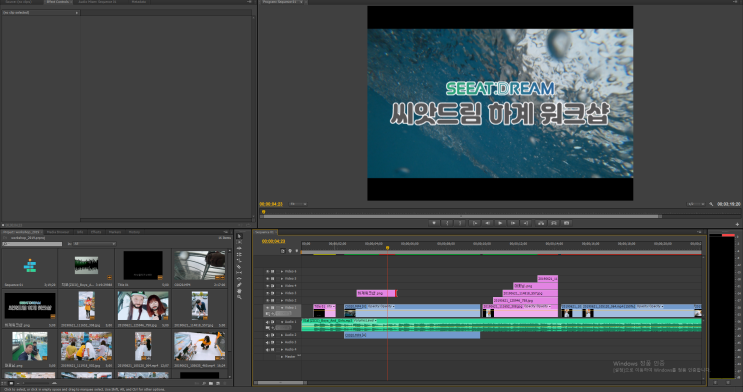743x392 pixels.
Task: Switch to the Media Browser tab
Action: click(58, 232)
